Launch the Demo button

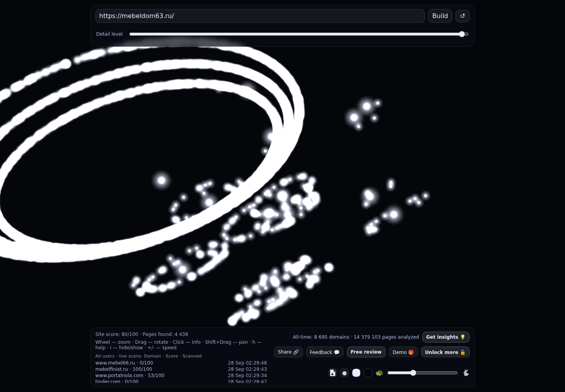coord(403,352)
